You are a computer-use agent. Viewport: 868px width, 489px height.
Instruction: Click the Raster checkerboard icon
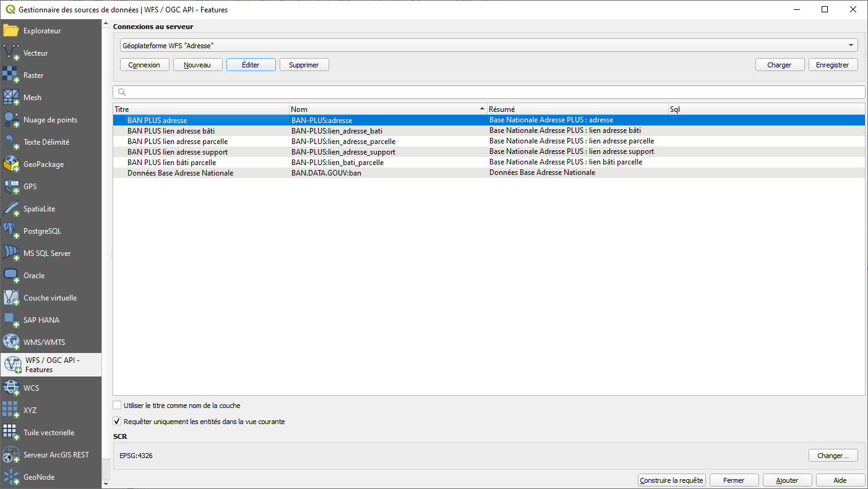pos(11,75)
